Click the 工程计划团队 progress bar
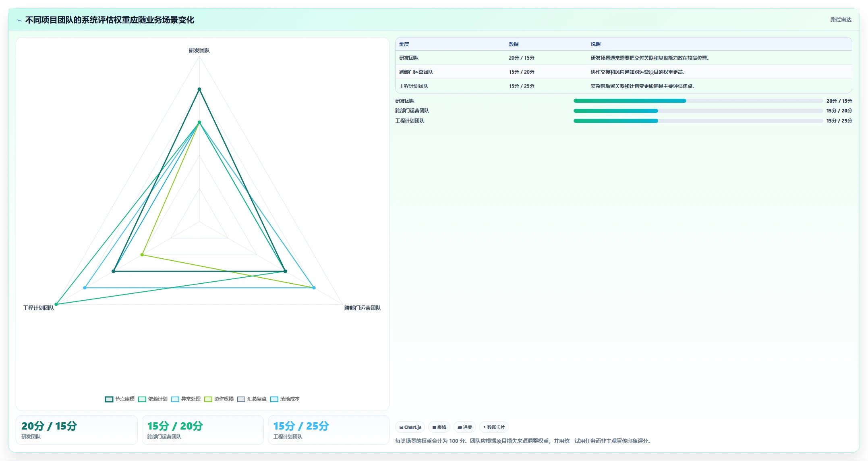Image resolution: width=868 pixels, height=461 pixels. coord(698,121)
